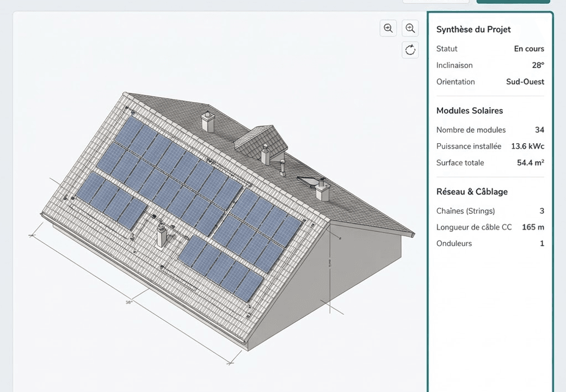The height and width of the screenshot is (392, 566).
Task: Click the "Chaînes (Strings)" label
Action: click(x=465, y=211)
